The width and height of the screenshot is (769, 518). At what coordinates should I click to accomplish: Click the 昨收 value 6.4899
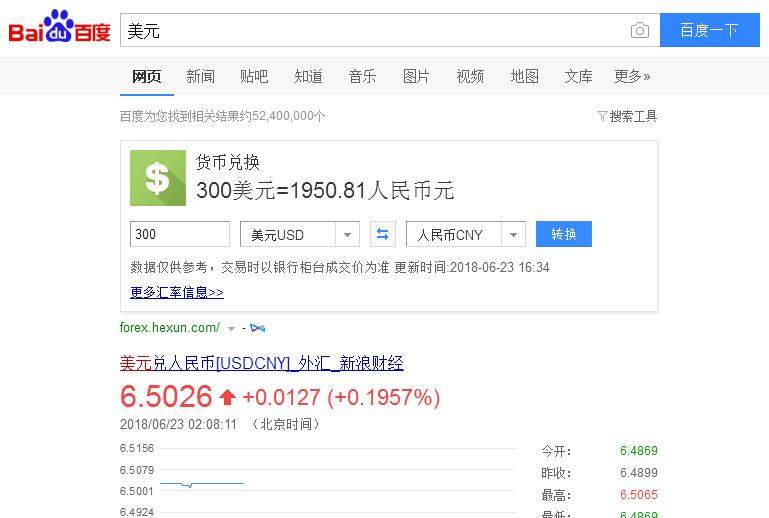click(639, 472)
